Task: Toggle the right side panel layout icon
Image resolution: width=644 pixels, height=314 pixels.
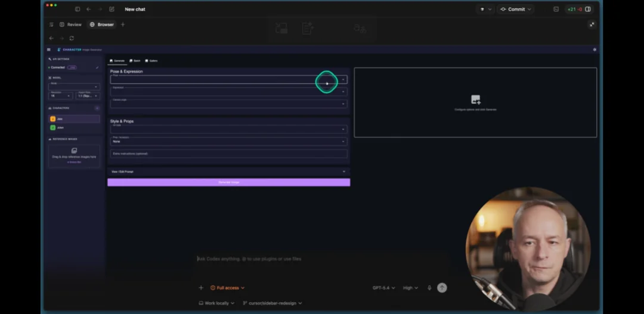Action: tap(588, 10)
